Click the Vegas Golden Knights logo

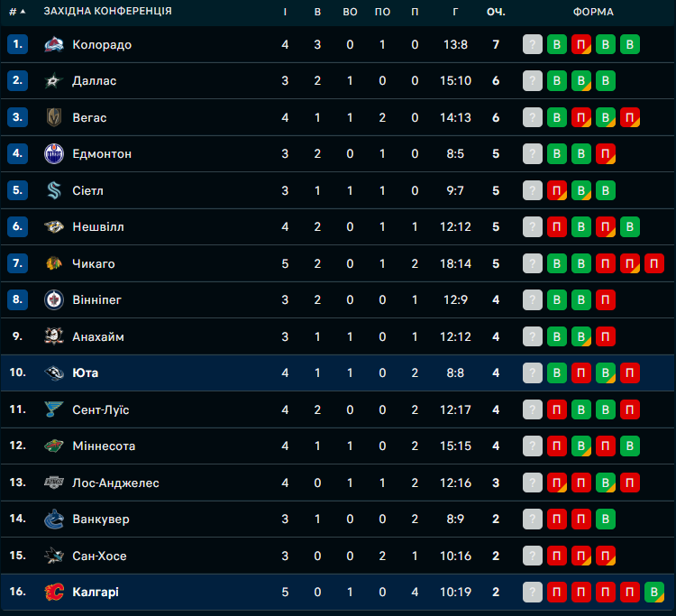click(54, 117)
